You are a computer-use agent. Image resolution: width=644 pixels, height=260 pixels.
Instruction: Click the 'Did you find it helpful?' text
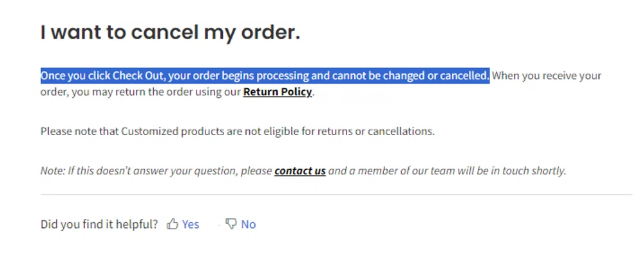click(99, 224)
